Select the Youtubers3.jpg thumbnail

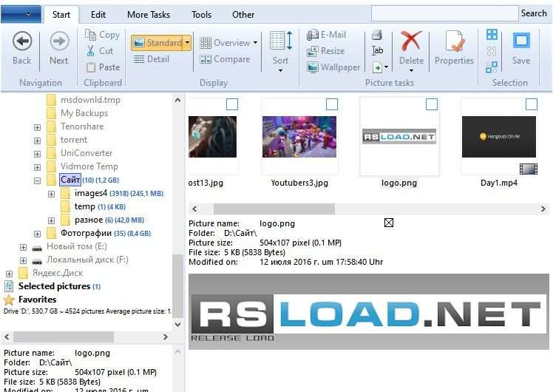(299, 137)
